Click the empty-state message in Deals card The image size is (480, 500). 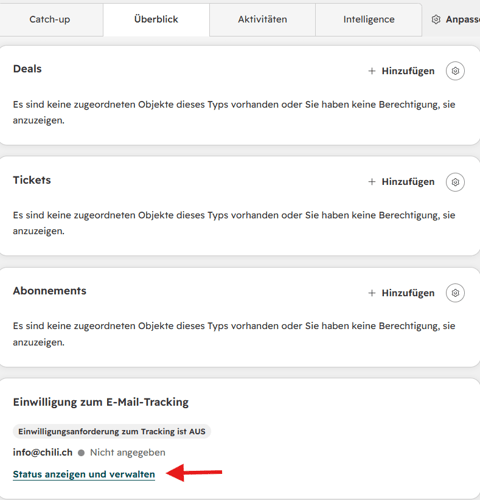pyautogui.click(x=234, y=112)
